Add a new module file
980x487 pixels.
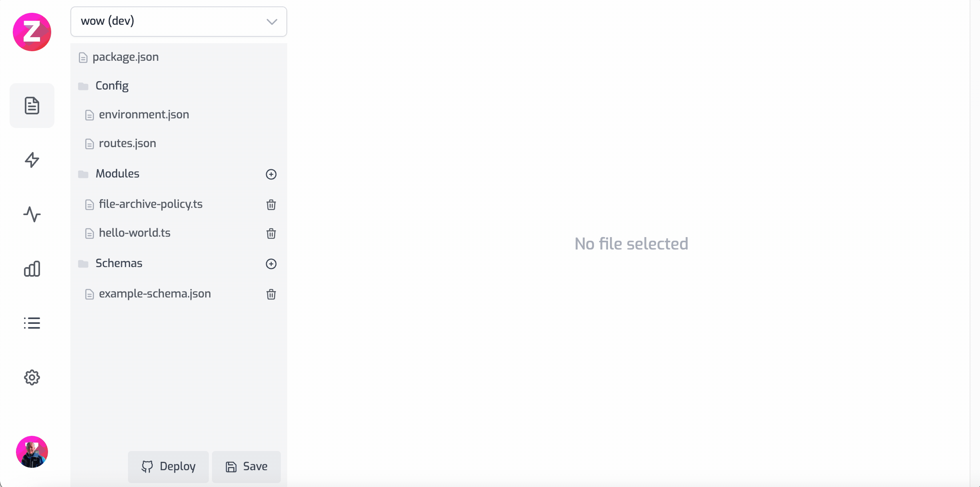click(x=271, y=174)
